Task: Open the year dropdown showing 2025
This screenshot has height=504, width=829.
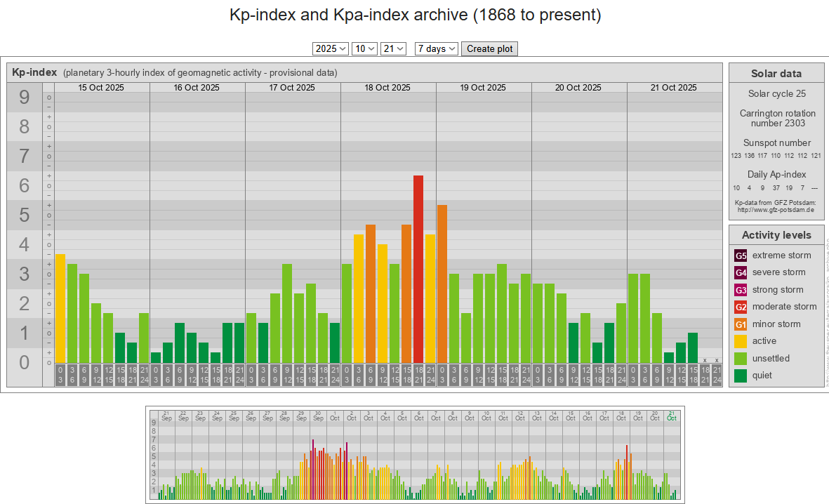Action: (330, 48)
